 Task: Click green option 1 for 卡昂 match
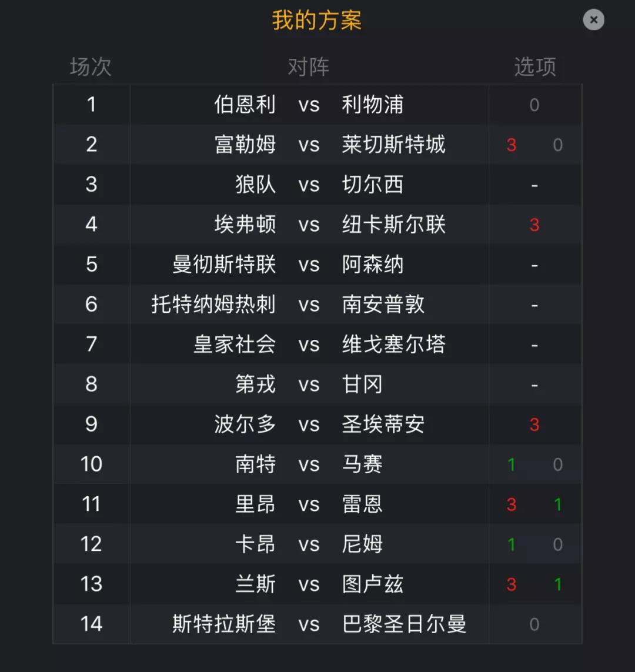[x=511, y=544]
